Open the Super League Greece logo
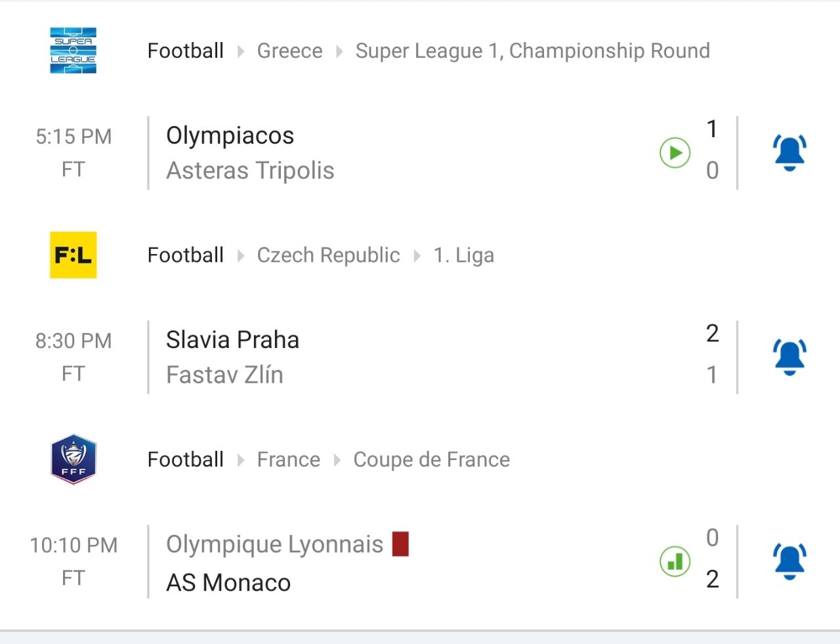The width and height of the screenshot is (840, 644). 73,51
